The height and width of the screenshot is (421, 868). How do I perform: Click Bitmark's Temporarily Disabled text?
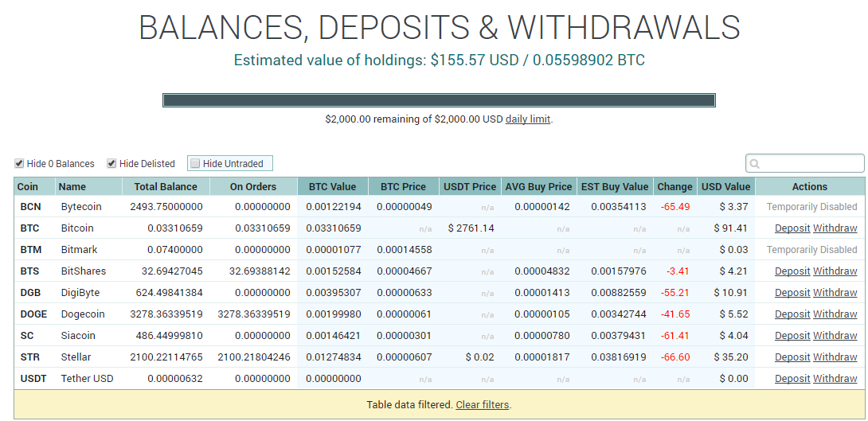(x=811, y=250)
